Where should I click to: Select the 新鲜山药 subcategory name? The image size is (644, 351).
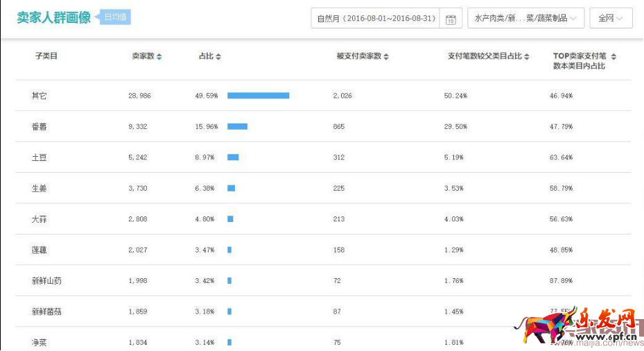[46, 281]
